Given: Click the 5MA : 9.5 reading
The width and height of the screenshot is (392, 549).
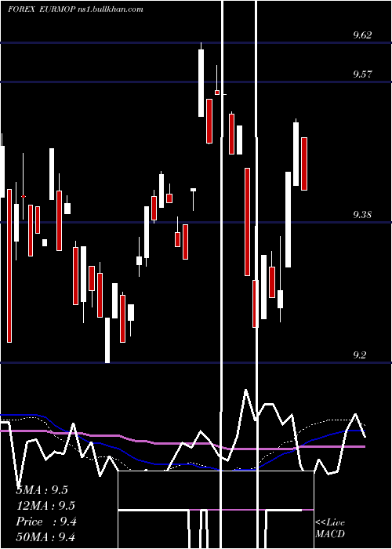Looking at the screenshot, I should tap(42, 490).
